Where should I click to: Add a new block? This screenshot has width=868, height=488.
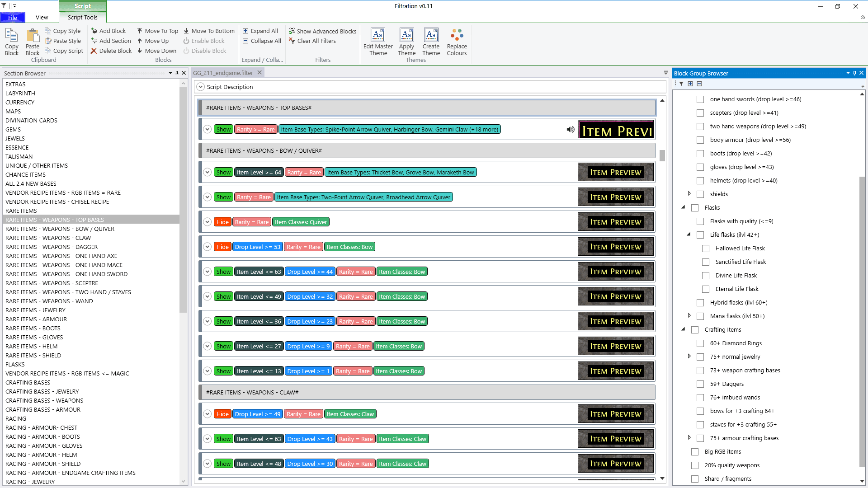(108, 31)
